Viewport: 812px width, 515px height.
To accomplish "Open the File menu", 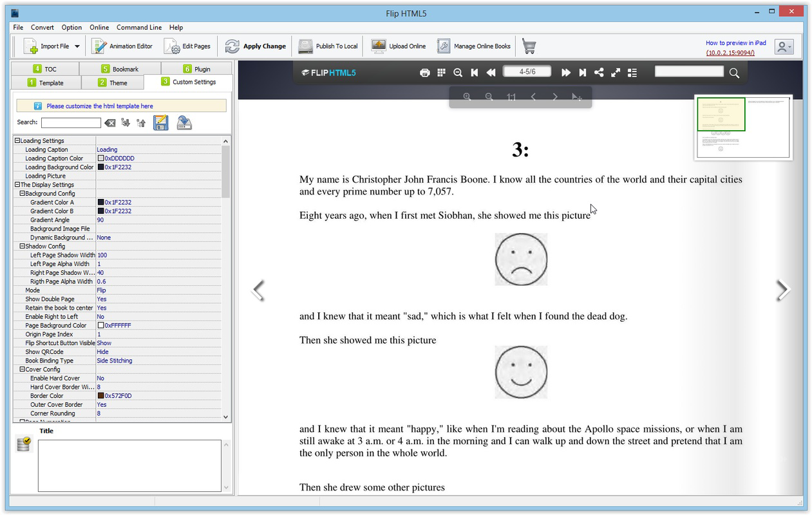I will tap(18, 28).
